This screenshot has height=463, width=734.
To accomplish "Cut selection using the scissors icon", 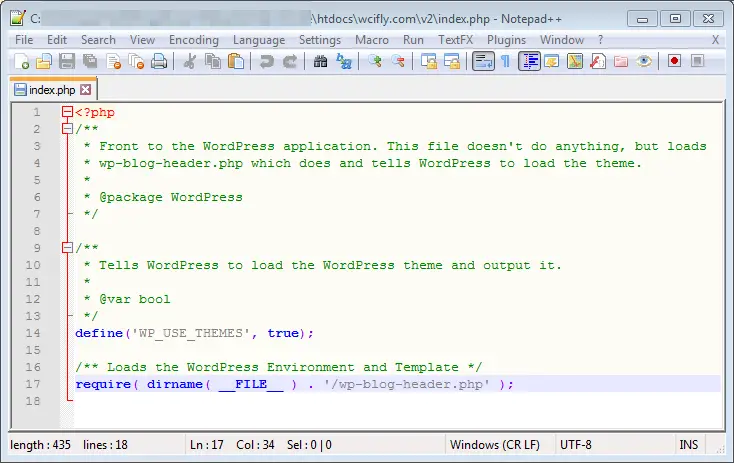I will tap(190, 61).
